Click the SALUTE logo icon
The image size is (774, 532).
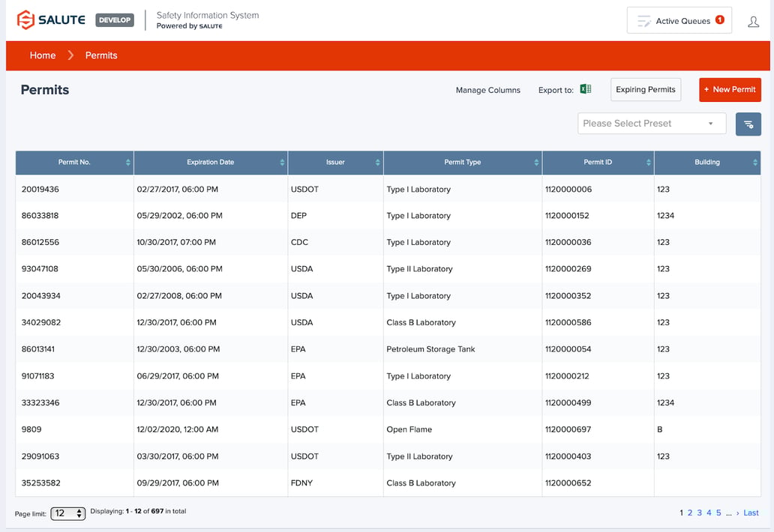[x=25, y=20]
